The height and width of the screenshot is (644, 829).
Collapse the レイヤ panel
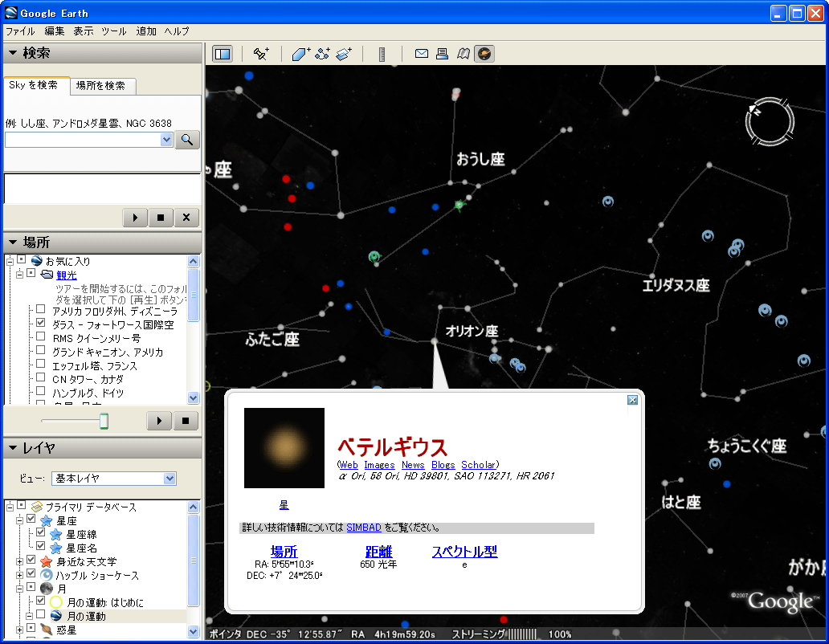pos(13,448)
